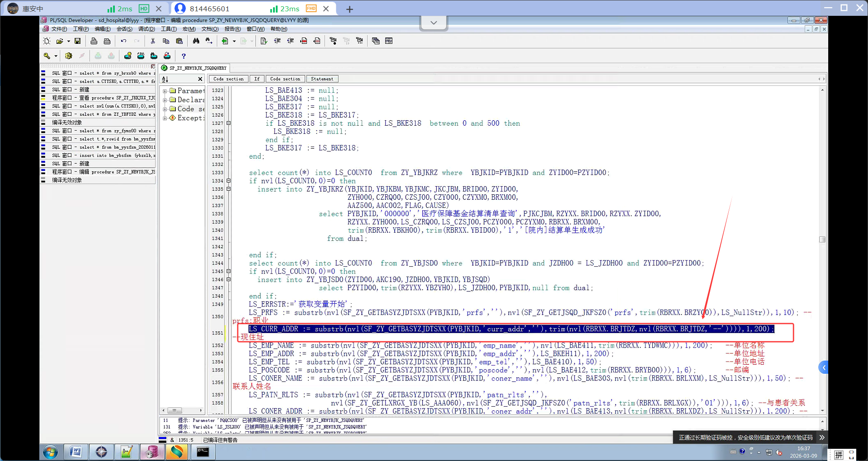Click the Save floppy disk icon

coord(78,41)
